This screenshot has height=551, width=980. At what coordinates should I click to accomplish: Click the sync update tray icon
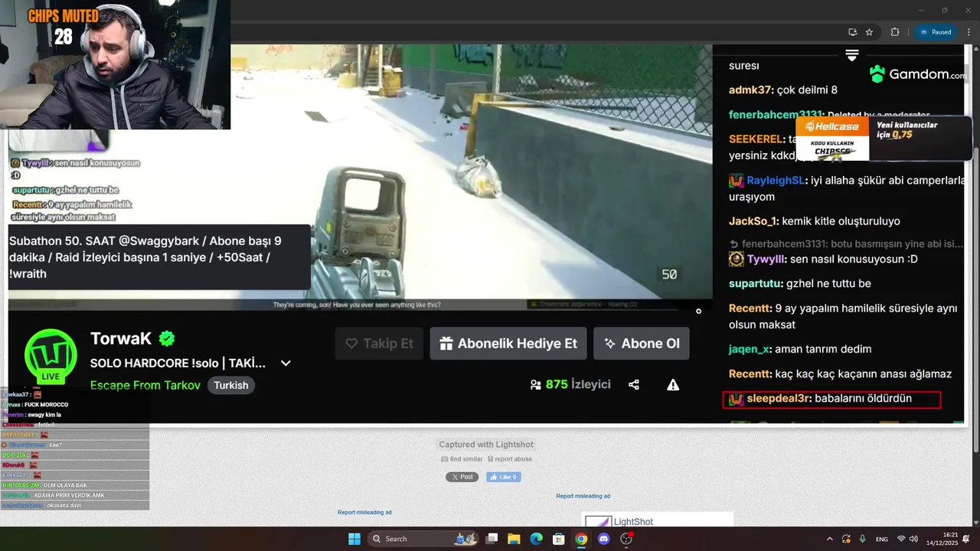click(847, 539)
